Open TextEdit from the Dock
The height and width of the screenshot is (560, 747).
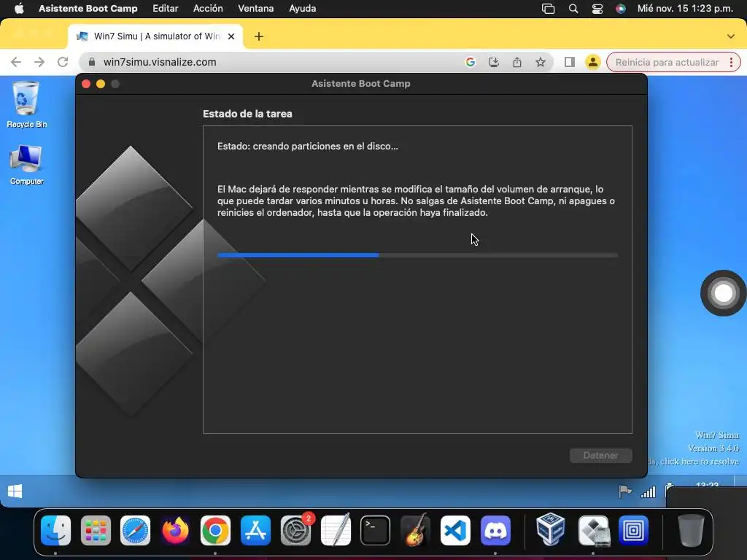click(x=336, y=530)
